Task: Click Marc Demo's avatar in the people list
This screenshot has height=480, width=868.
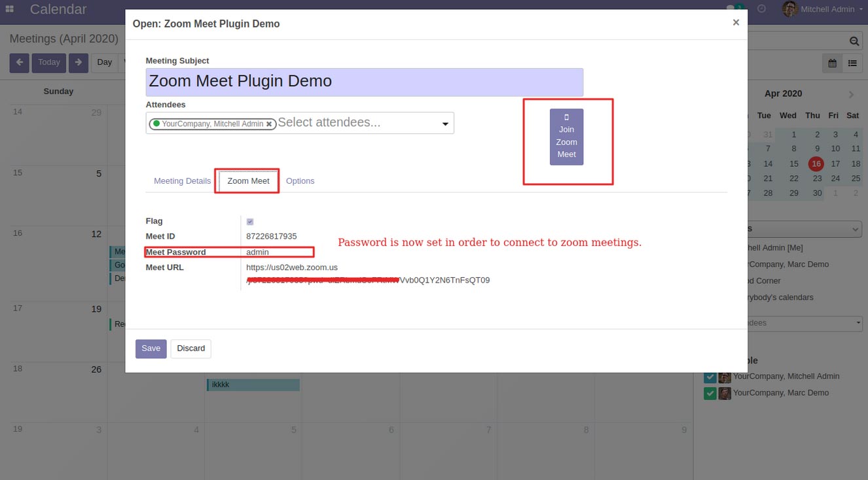Action: [725, 394]
